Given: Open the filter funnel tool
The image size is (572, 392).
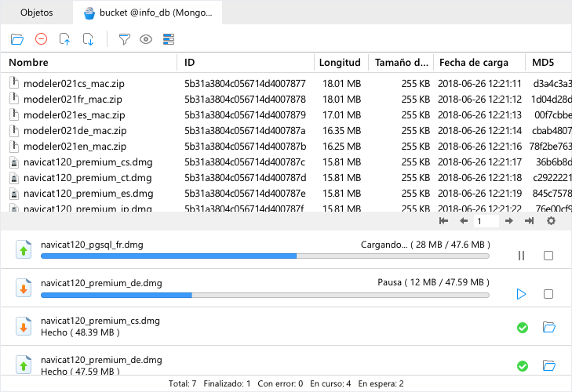Looking at the screenshot, I should [x=124, y=38].
